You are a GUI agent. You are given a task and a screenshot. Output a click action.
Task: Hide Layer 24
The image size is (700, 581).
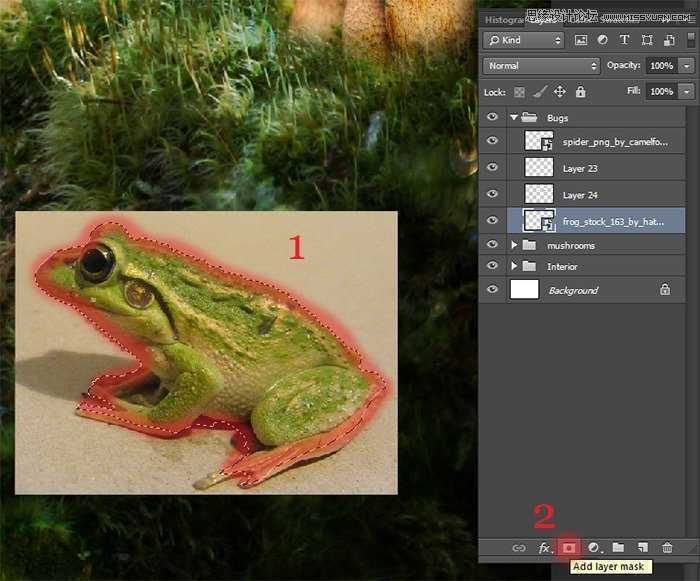coord(492,194)
